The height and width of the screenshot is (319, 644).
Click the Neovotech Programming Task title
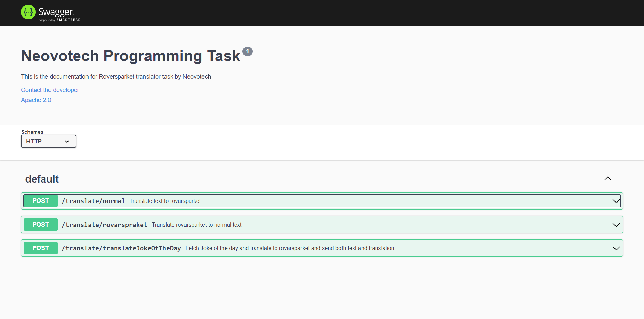click(131, 56)
